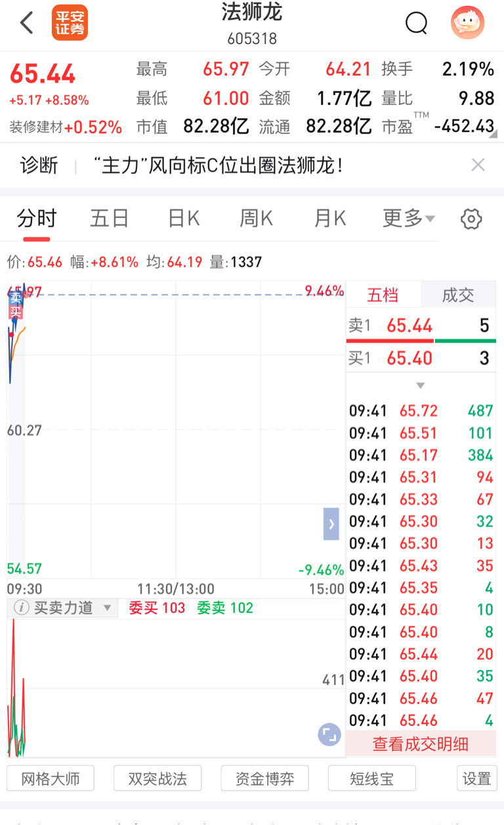Tap the stock code 605318
Screen dimensions: 504x825
pyautogui.click(x=252, y=39)
